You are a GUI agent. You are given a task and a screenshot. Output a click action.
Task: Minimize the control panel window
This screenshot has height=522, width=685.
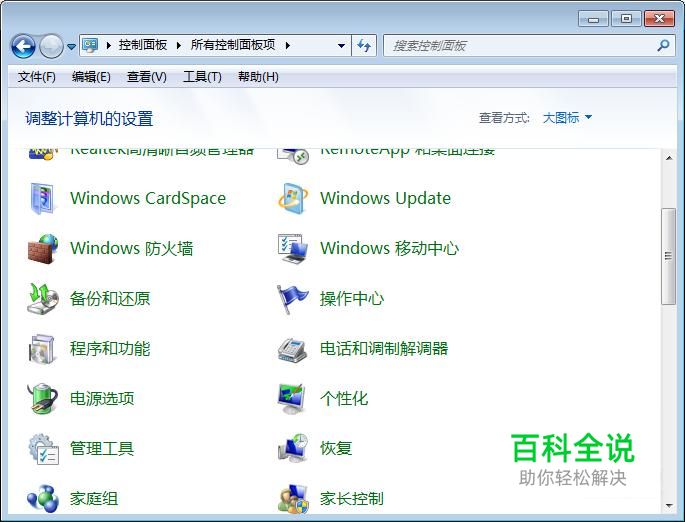coord(593,19)
